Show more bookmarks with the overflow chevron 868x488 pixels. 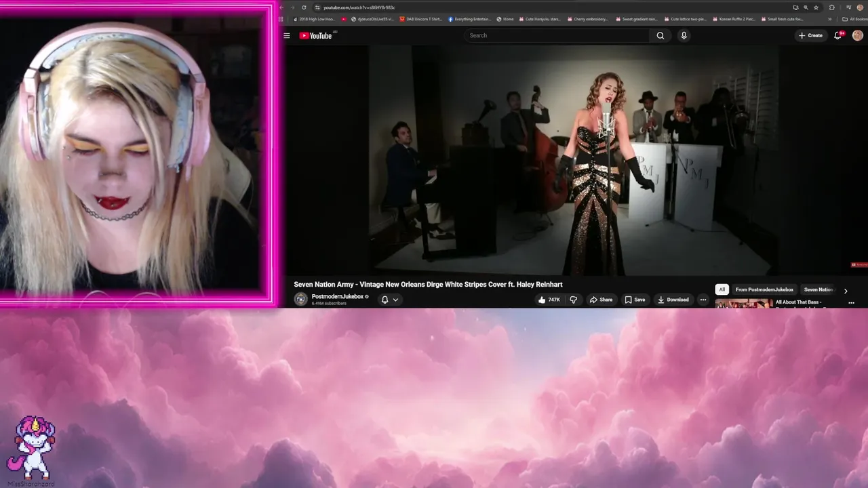[x=830, y=19]
